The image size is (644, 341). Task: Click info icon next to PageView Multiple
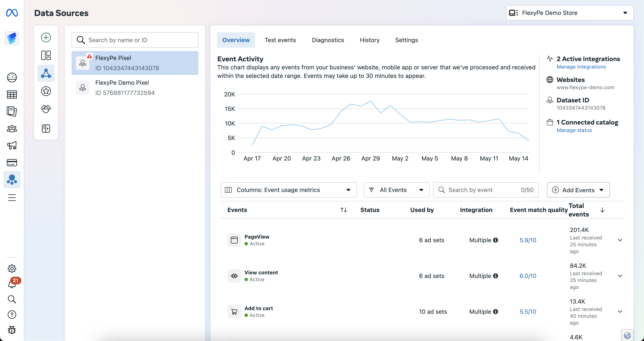pos(496,240)
